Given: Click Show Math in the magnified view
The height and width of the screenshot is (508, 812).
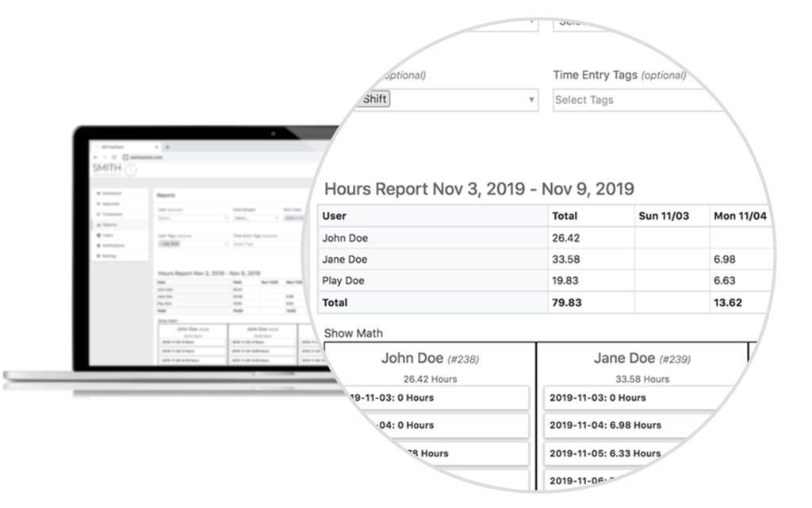Looking at the screenshot, I should [354, 333].
